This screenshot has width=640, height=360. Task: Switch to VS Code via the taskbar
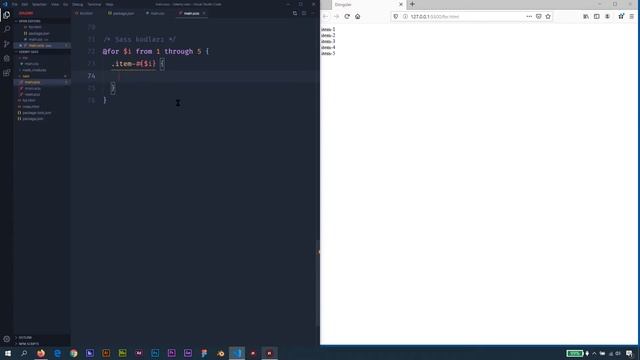coord(237,353)
